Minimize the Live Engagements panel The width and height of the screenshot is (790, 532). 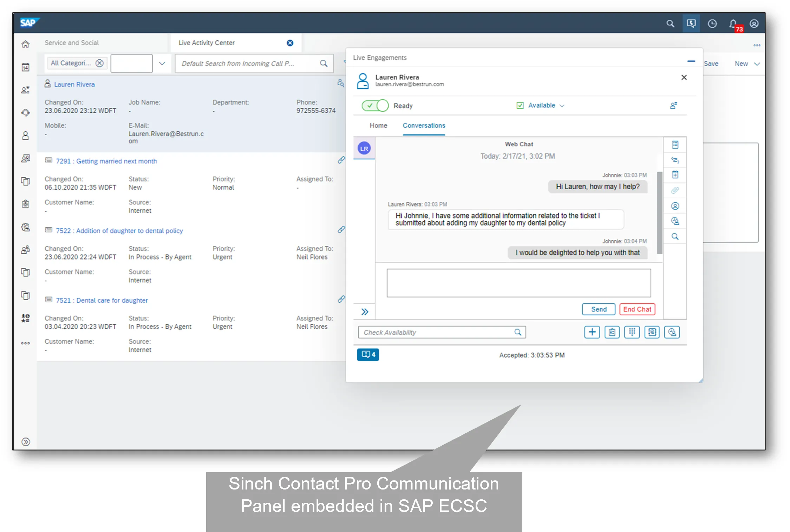tap(691, 61)
